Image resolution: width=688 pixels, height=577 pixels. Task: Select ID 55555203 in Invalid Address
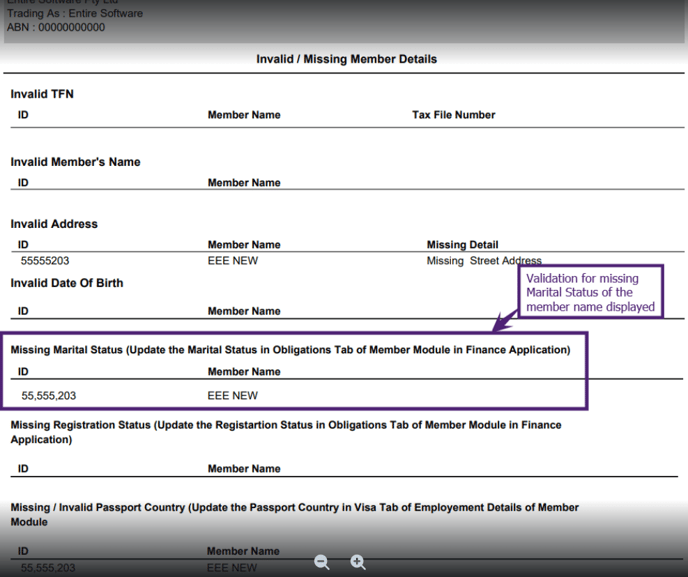pyautogui.click(x=45, y=261)
